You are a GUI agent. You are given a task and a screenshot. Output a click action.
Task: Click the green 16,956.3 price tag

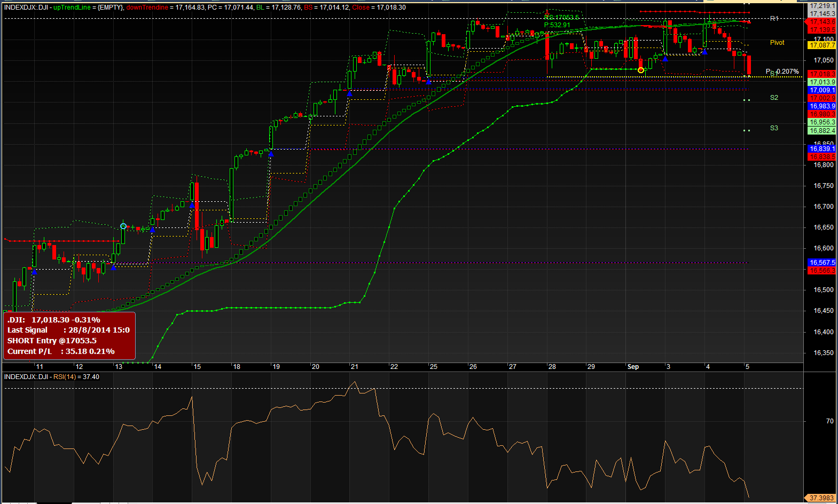point(822,122)
